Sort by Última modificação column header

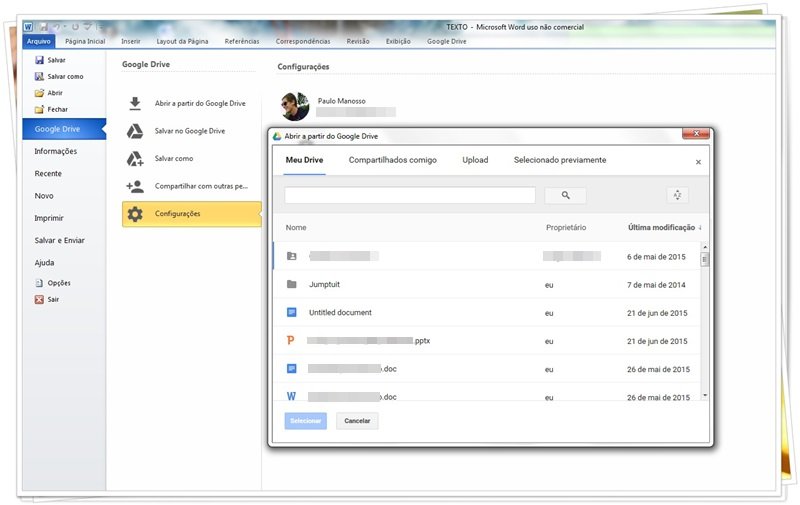661,228
